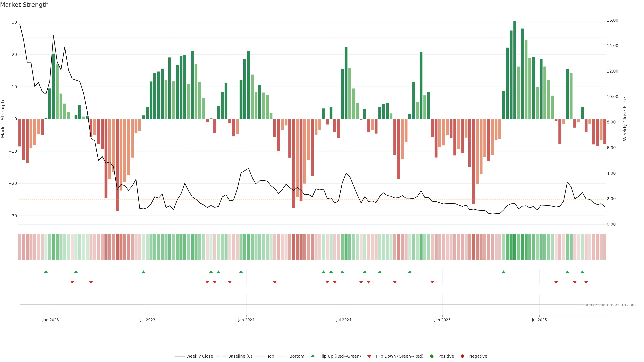Click the Flip Up green triangle legend icon
This screenshot has width=644, height=362.
coord(312,356)
